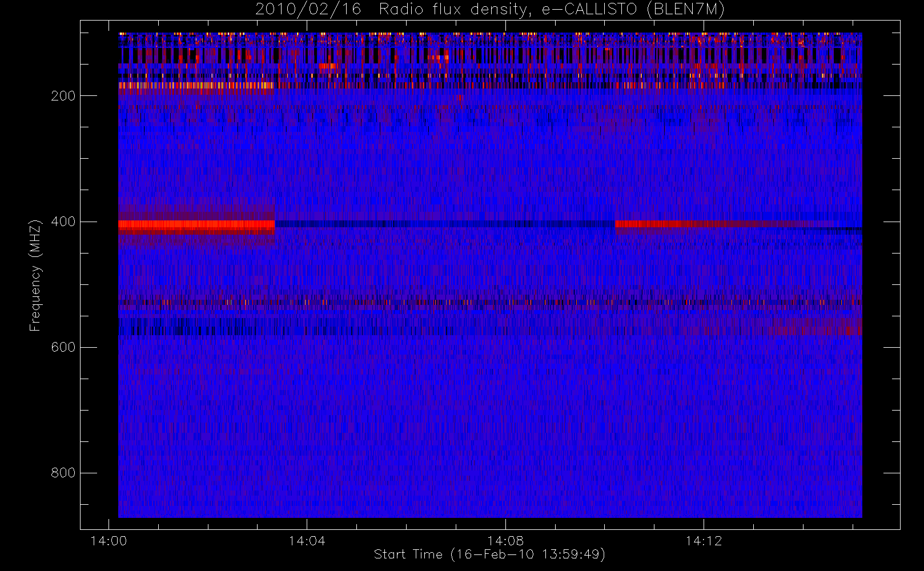Click the 200 frequency tick label
Image resolution: width=924 pixels, height=571 pixels.
[x=63, y=96]
